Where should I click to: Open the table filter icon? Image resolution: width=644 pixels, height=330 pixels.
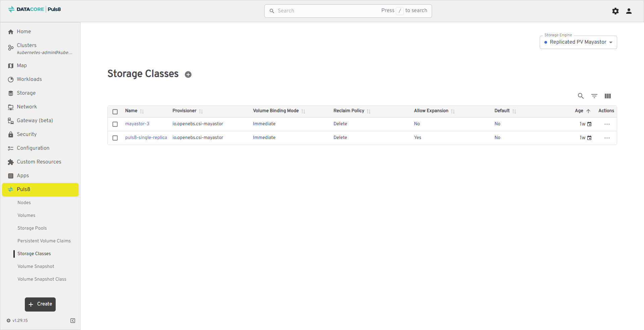pos(594,96)
